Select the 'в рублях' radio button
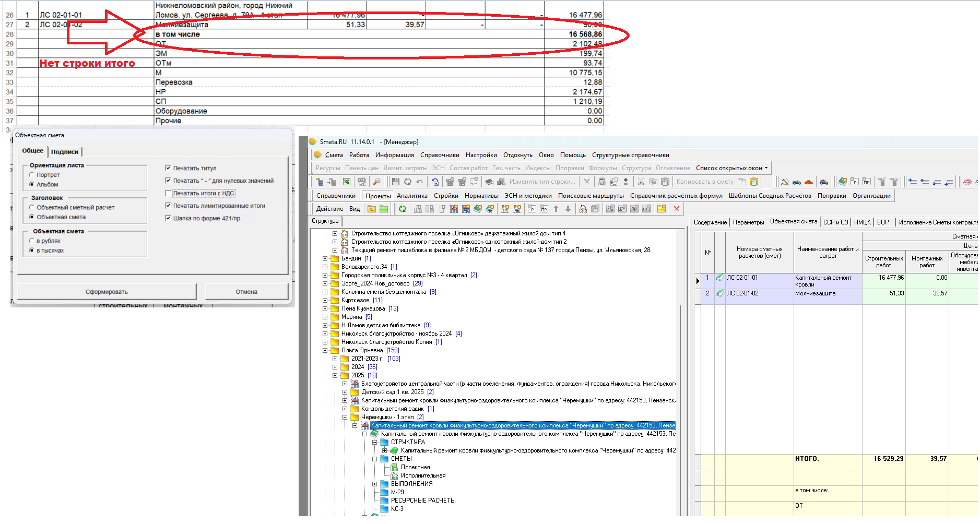The height and width of the screenshot is (524, 980). pos(32,241)
